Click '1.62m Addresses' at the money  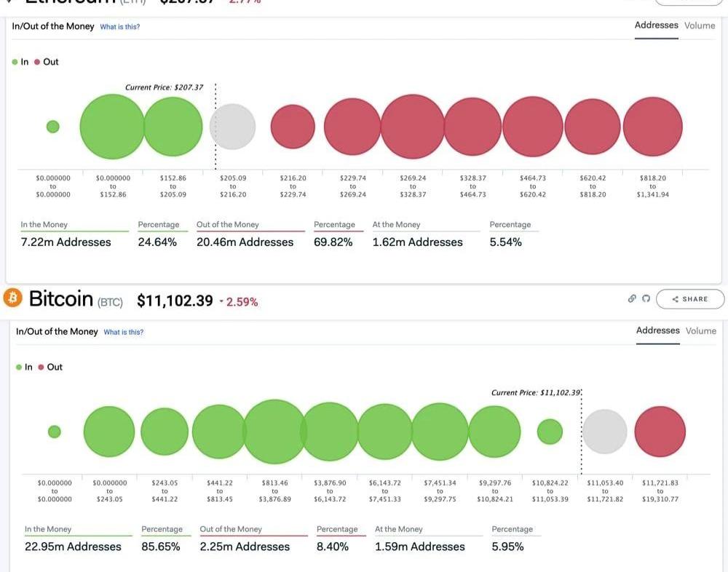(417, 242)
